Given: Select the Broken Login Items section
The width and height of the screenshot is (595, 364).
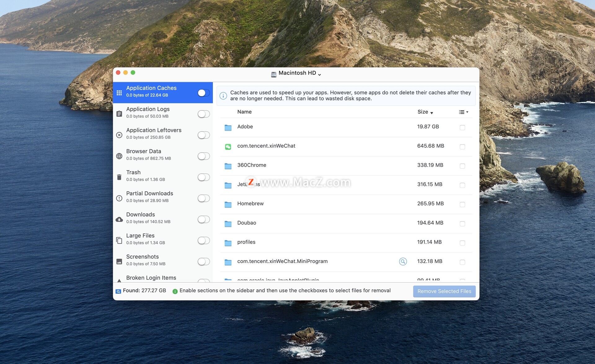Looking at the screenshot, I should coord(151,278).
